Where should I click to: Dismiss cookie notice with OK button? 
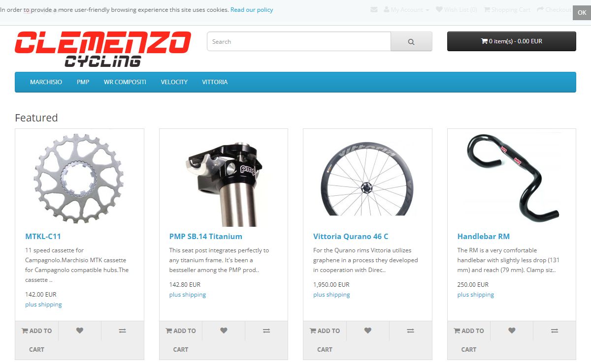point(582,13)
